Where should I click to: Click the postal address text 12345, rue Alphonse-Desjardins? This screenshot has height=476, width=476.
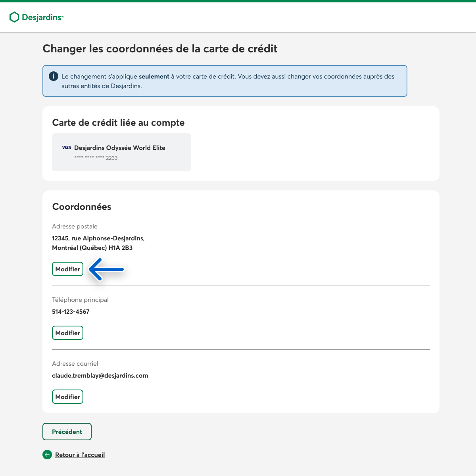click(98, 238)
